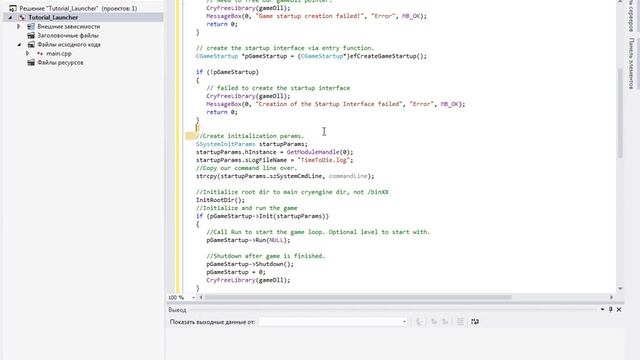This screenshot has width=640, height=360.
Task: Open the Вывод panel window position menu
Action: pos(602,309)
